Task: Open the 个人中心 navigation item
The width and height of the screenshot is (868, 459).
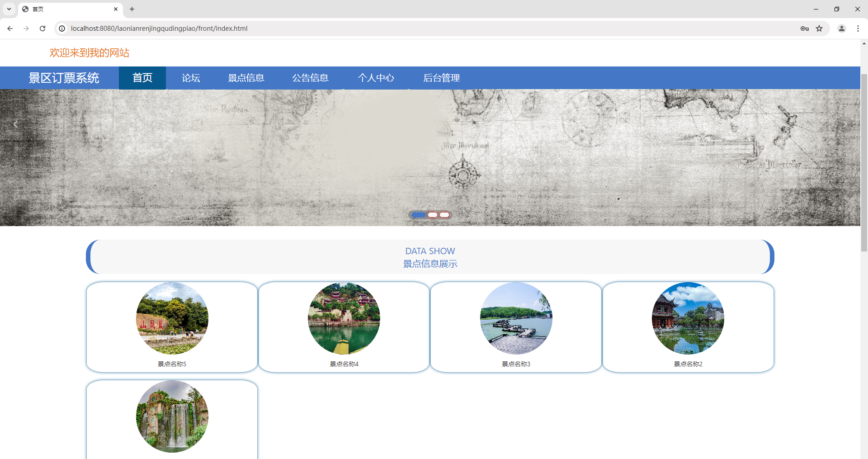Action: point(376,78)
